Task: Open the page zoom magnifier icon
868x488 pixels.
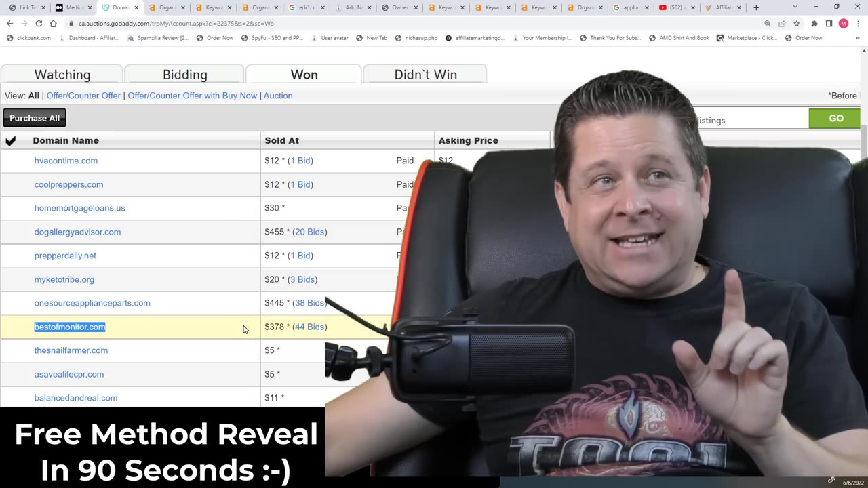Action: (768, 23)
